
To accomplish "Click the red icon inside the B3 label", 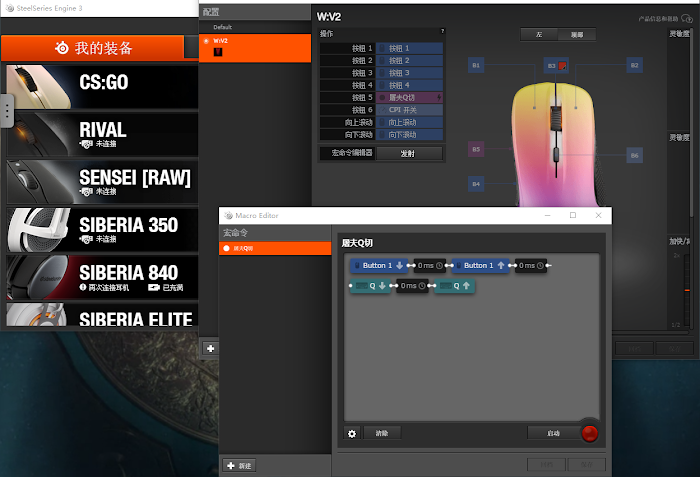I will pos(562,66).
